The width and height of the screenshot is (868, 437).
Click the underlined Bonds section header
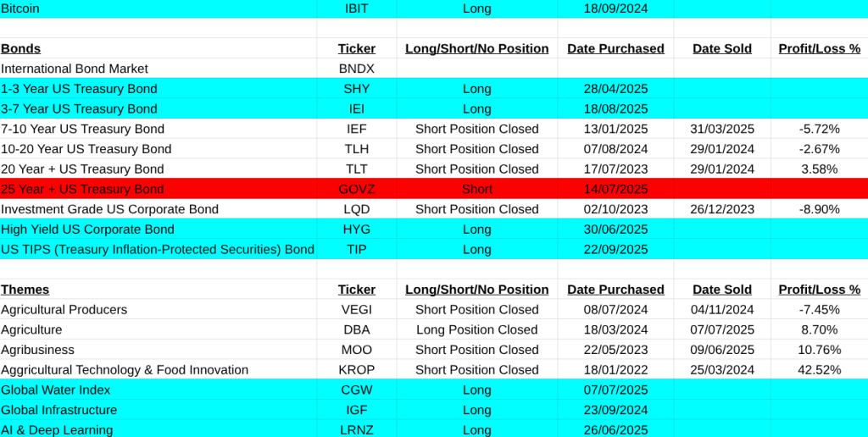coord(20,48)
